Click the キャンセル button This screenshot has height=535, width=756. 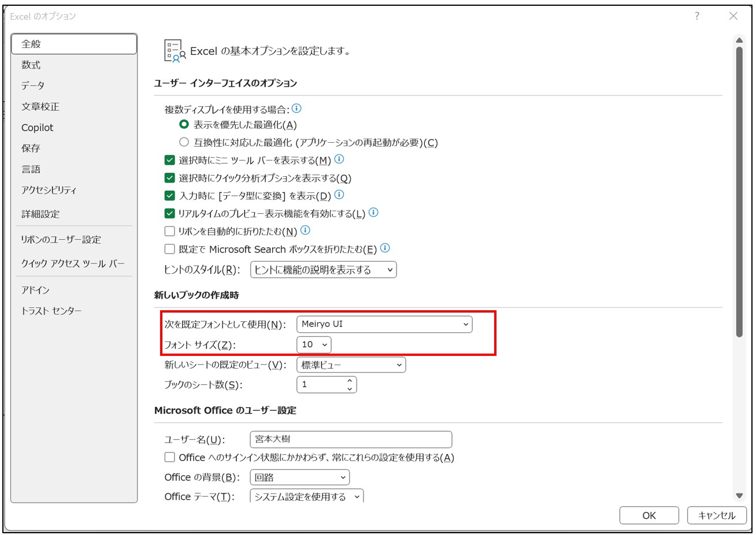717,515
